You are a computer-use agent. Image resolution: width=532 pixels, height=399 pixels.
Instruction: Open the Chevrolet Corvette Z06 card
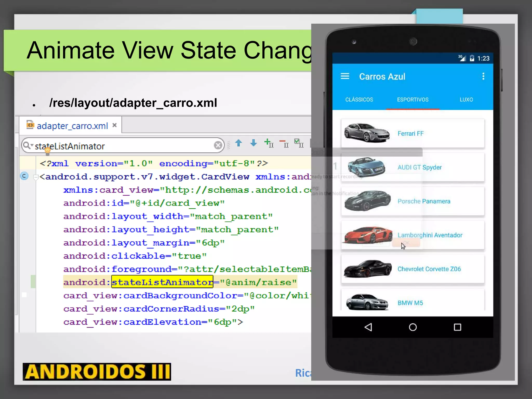[x=413, y=269]
